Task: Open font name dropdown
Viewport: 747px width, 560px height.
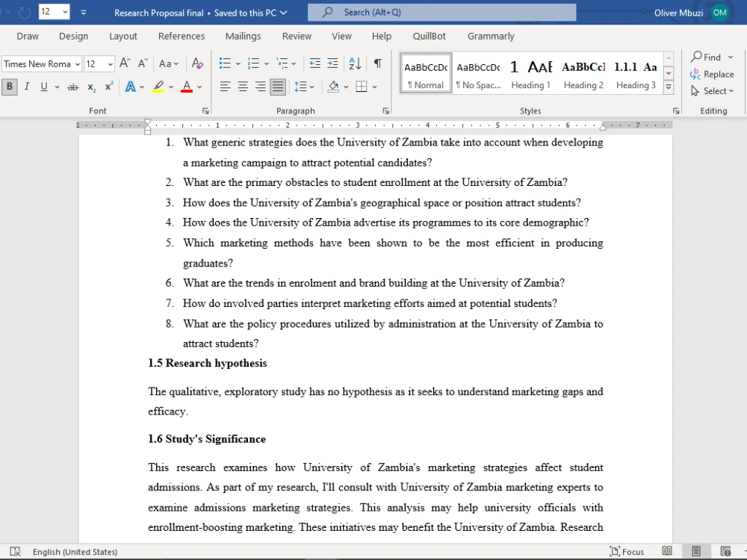Action: coord(77,63)
